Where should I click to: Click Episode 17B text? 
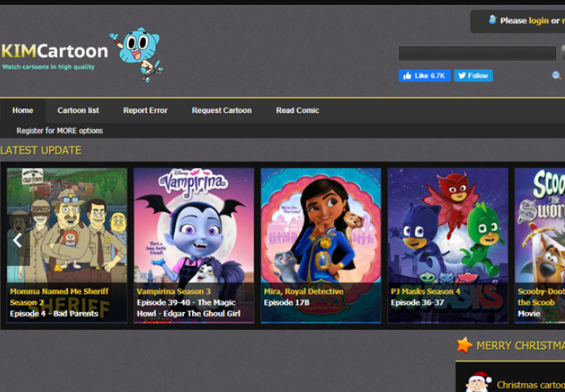(287, 302)
